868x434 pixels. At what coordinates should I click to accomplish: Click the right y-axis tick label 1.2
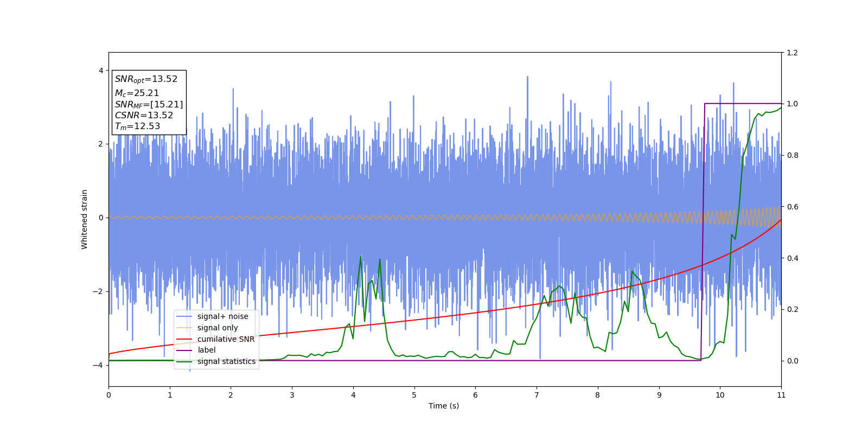point(792,53)
